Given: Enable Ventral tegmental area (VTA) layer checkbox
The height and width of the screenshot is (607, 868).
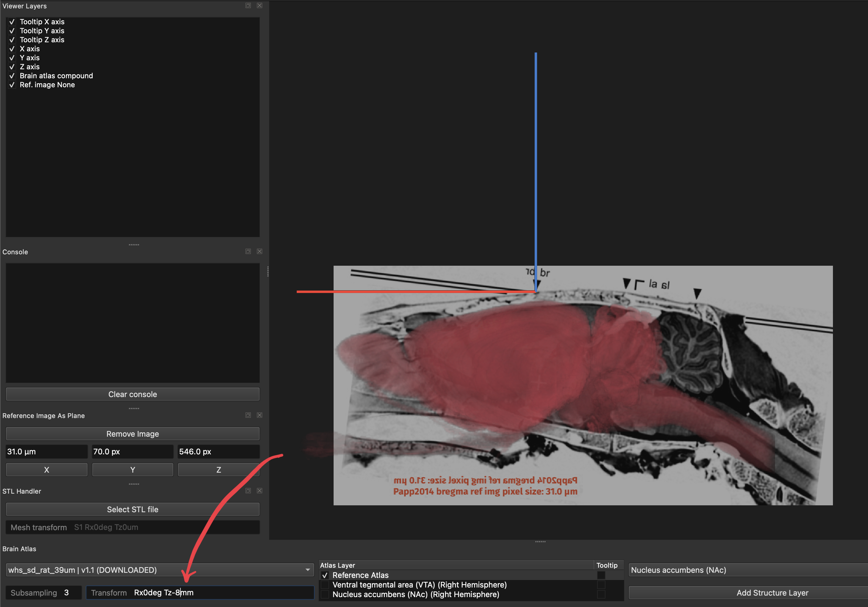Looking at the screenshot, I should pos(325,585).
